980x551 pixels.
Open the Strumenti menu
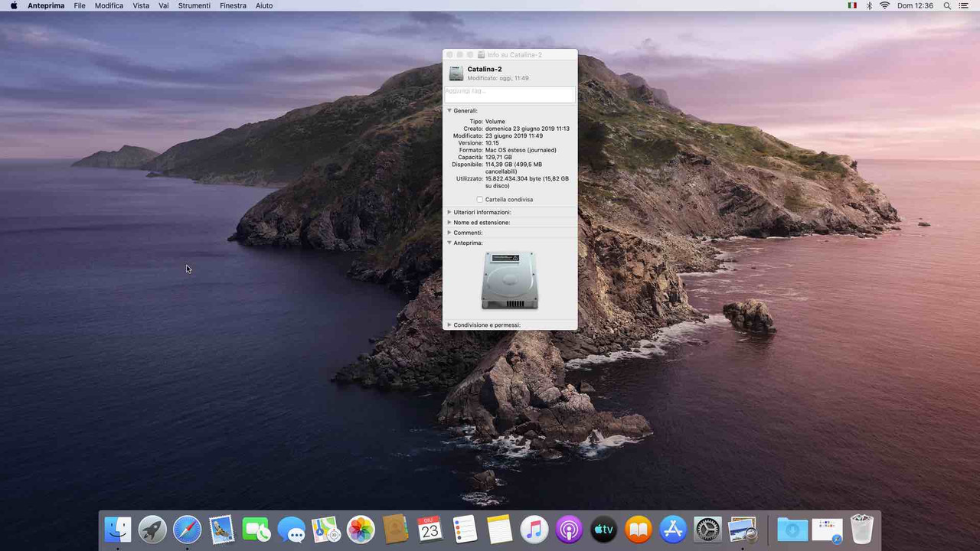tap(194, 5)
